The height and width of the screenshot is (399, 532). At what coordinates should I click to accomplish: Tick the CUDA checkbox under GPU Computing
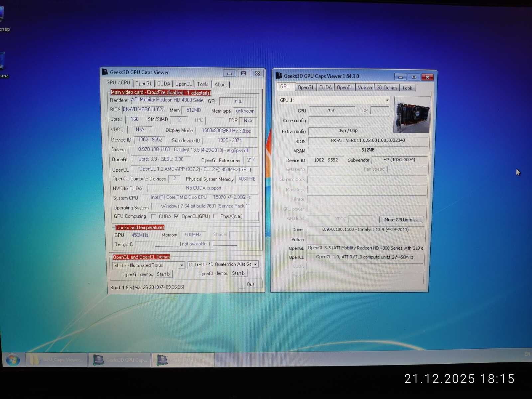pos(154,216)
